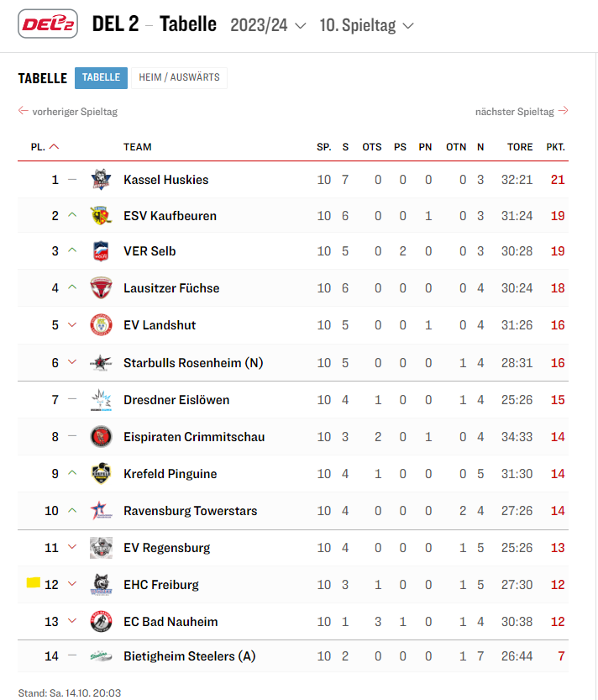Select the TABELLE tab
The image size is (598, 700).
pyautogui.click(x=101, y=78)
